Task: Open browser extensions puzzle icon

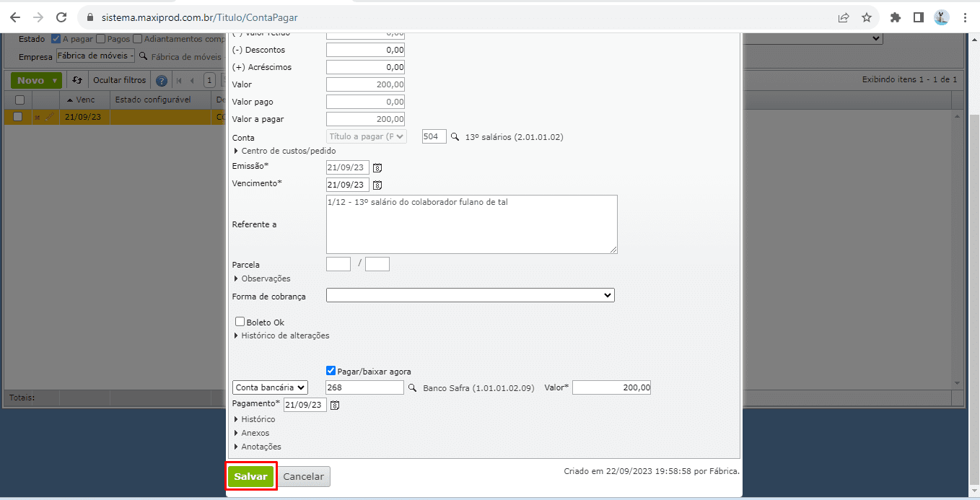Action: pyautogui.click(x=896, y=17)
